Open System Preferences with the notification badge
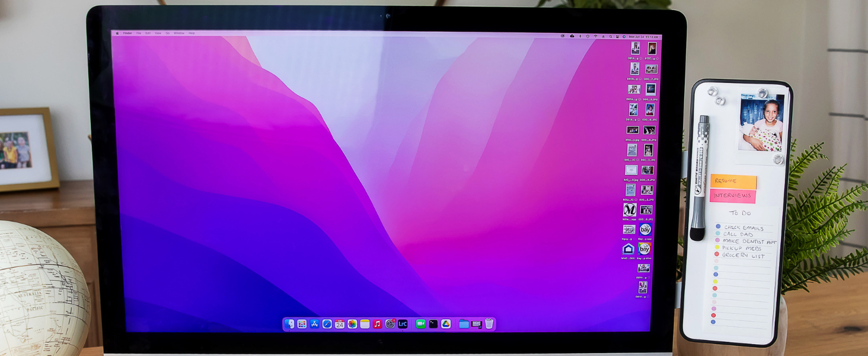Image resolution: width=868 pixels, height=356 pixels. tap(390, 324)
